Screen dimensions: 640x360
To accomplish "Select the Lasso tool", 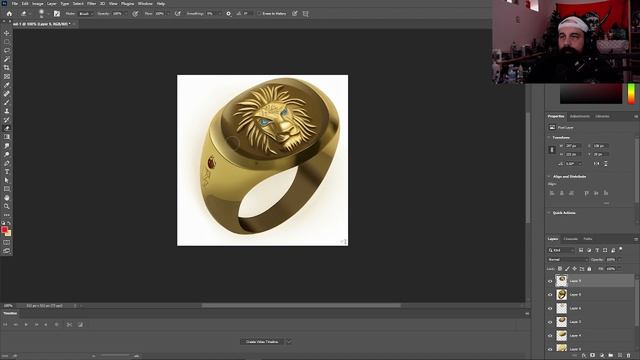I will pyautogui.click(x=7, y=50).
